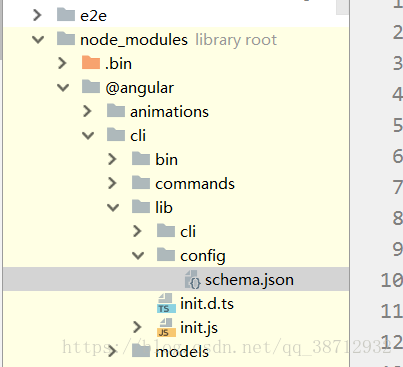
Task: Select the bin label under cli
Action: 166,160
